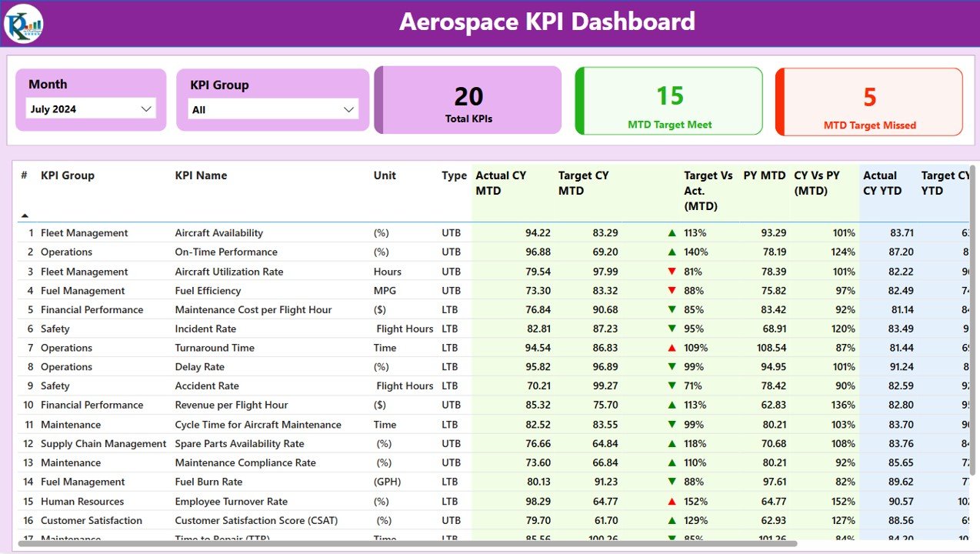The height and width of the screenshot is (554, 980).
Task: Select the MTD Target Missed card
Action: click(x=869, y=102)
